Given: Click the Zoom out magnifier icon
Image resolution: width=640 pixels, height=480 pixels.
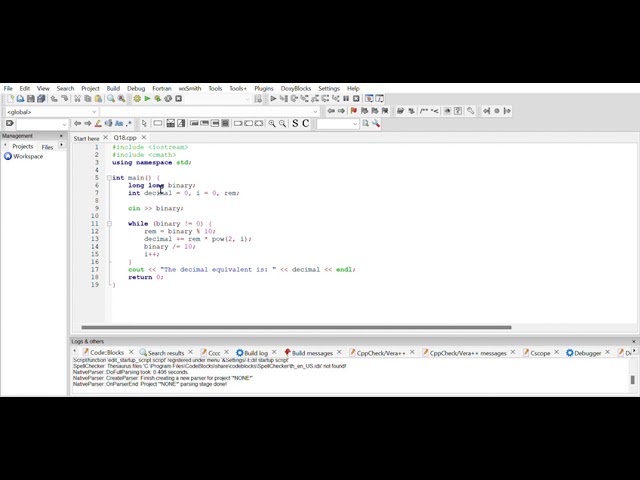Looking at the screenshot, I should (x=282, y=124).
